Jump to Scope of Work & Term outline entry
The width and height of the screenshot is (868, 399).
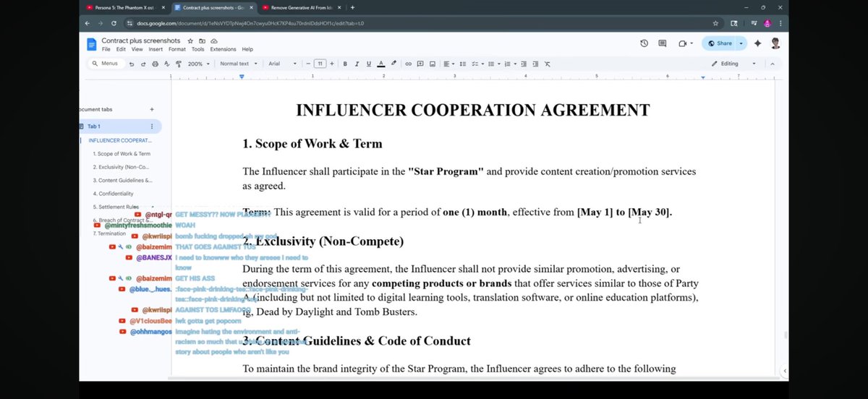pos(122,153)
